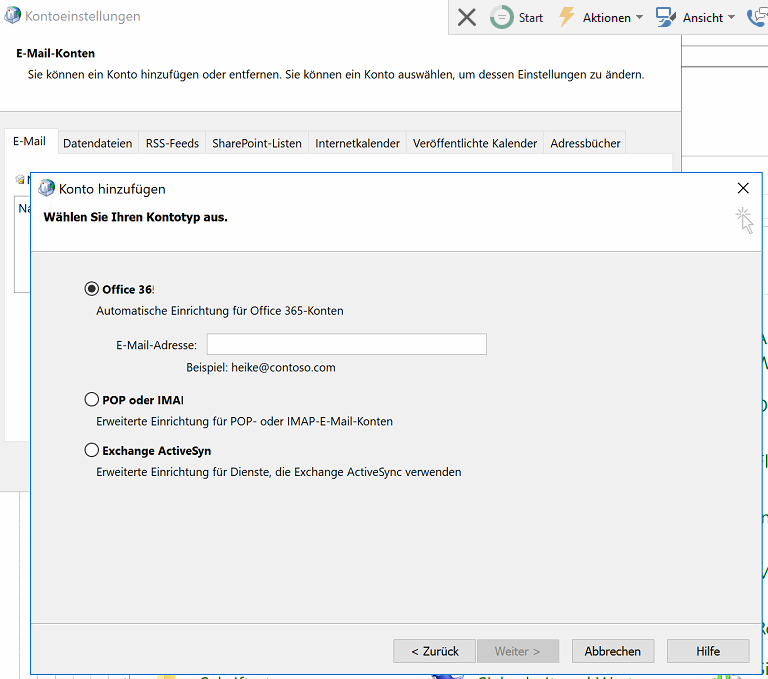This screenshot has height=679, width=768.
Task: Click the cursor sparkle icon in dialog header
Action: coord(744,220)
